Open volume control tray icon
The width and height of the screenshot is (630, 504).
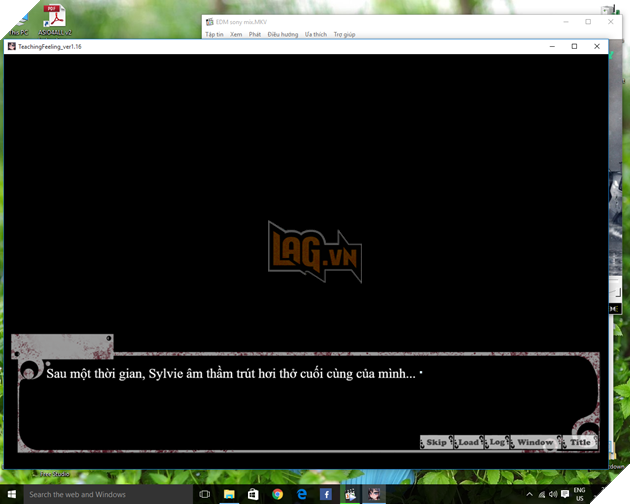pyautogui.click(x=553, y=494)
